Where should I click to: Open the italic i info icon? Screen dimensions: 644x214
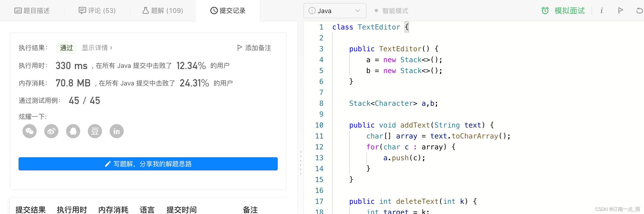click(x=601, y=11)
